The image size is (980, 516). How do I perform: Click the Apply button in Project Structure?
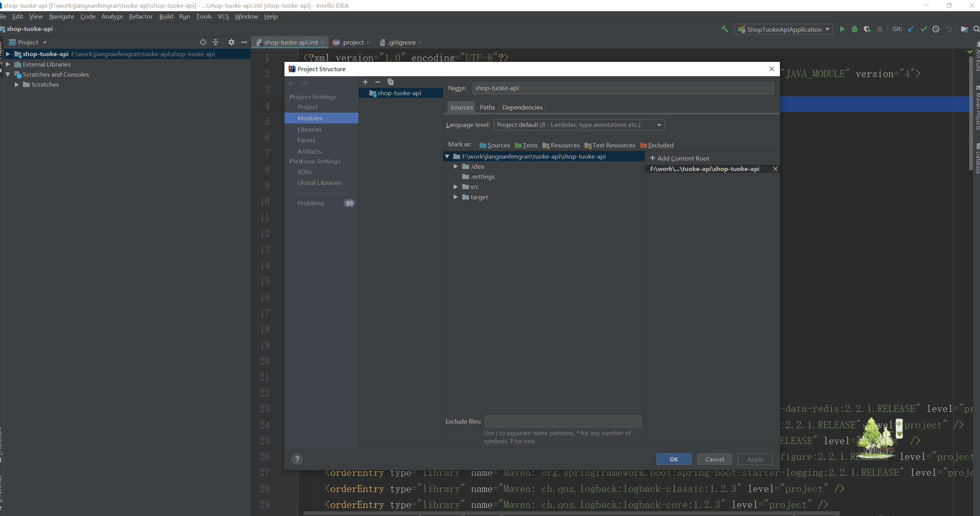tap(754, 459)
